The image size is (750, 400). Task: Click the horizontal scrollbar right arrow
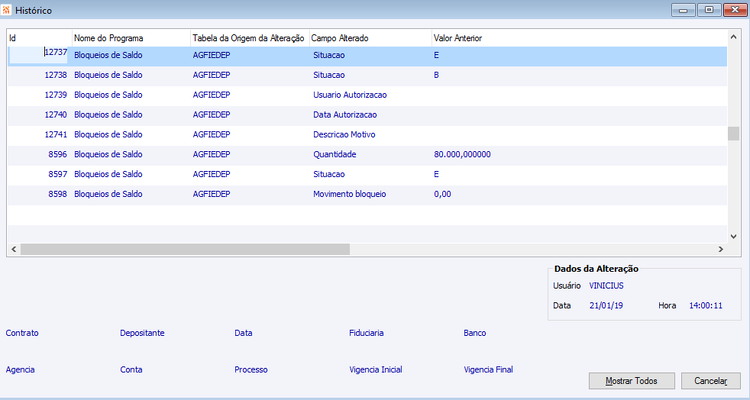(721, 249)
